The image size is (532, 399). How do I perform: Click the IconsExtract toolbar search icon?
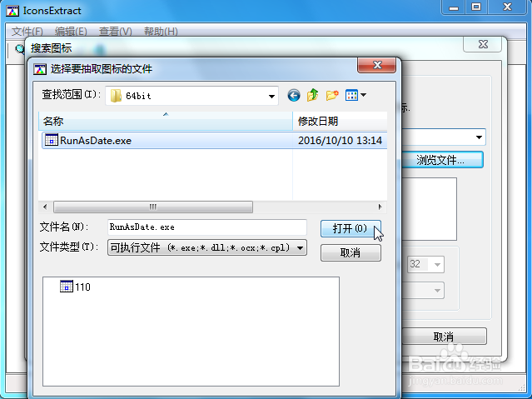(x=19, y=49)
